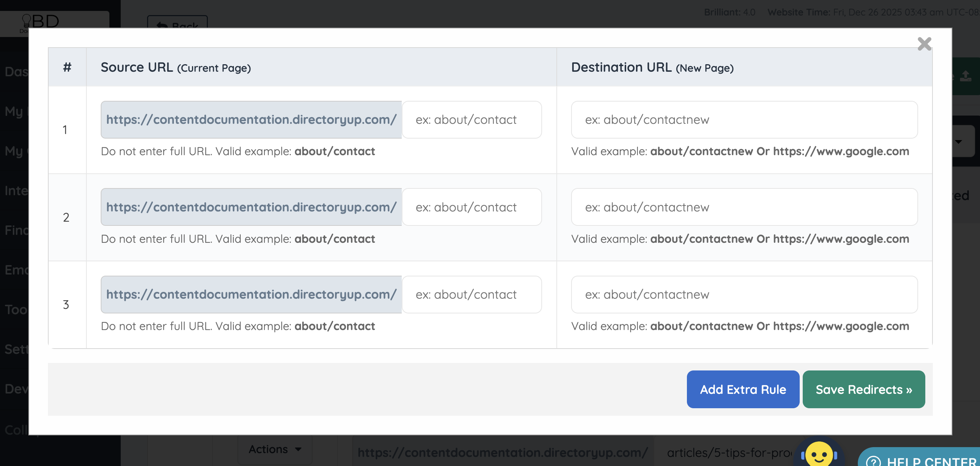Select row 3 source URL path field
The width and height of the screenshot is (980, 466).
click(x=472, y=294)
